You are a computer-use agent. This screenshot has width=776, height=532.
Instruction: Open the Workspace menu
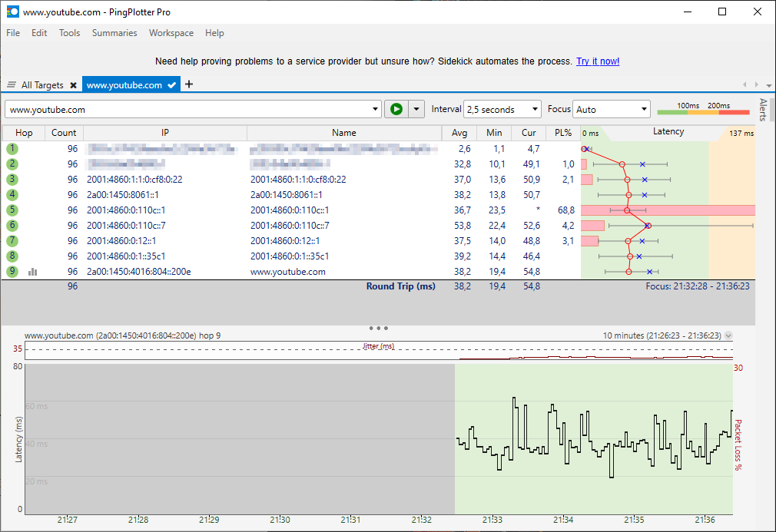pos(171,33)
